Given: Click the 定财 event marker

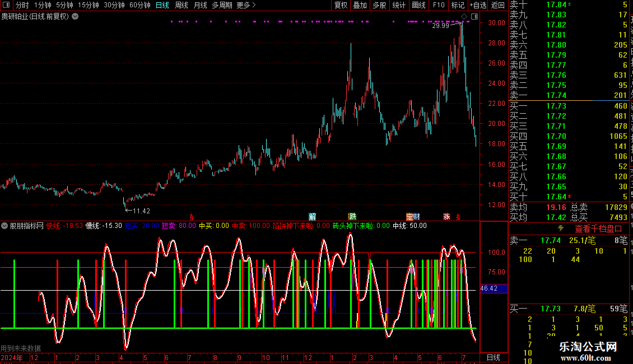Looking at the screenshot, I should [x=413, y=217].
